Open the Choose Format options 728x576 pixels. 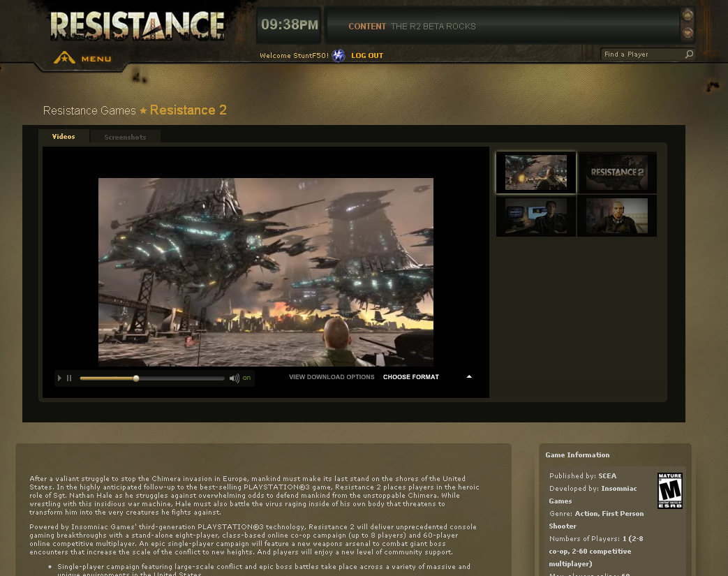(x=411, y=377)
